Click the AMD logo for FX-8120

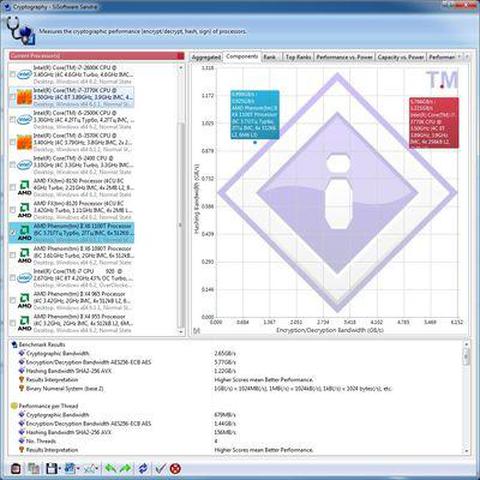24,210
